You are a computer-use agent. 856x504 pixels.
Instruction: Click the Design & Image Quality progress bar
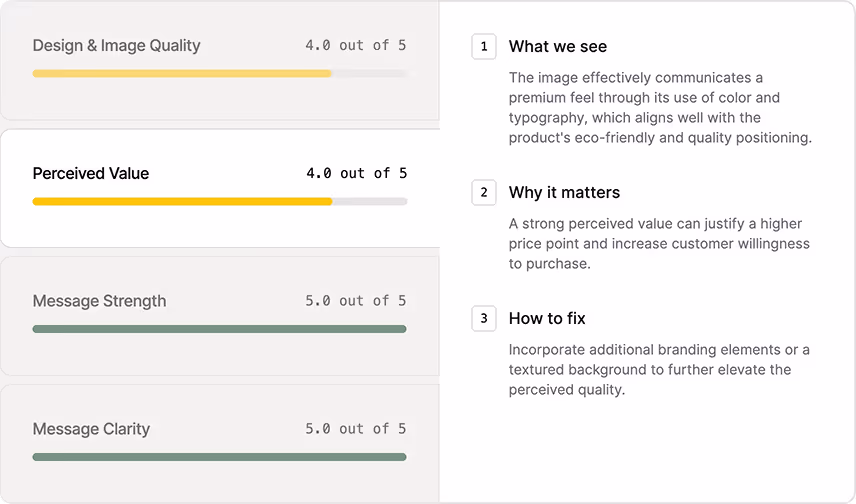coord(219,74)
